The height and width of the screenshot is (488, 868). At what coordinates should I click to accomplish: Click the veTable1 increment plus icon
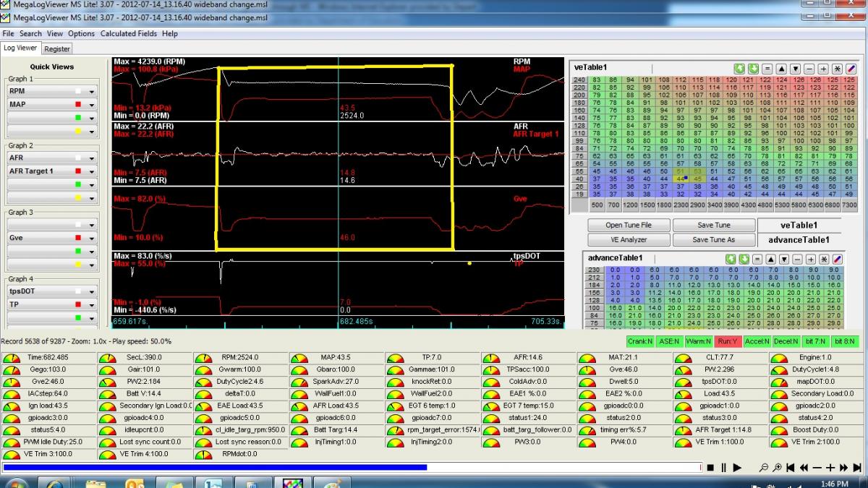tap(824, 68)
